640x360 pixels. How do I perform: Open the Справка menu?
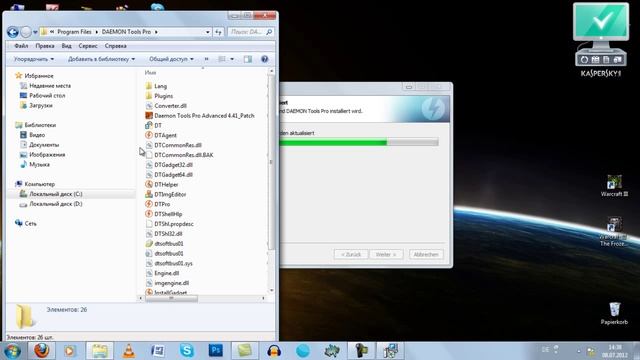point(116,46)
